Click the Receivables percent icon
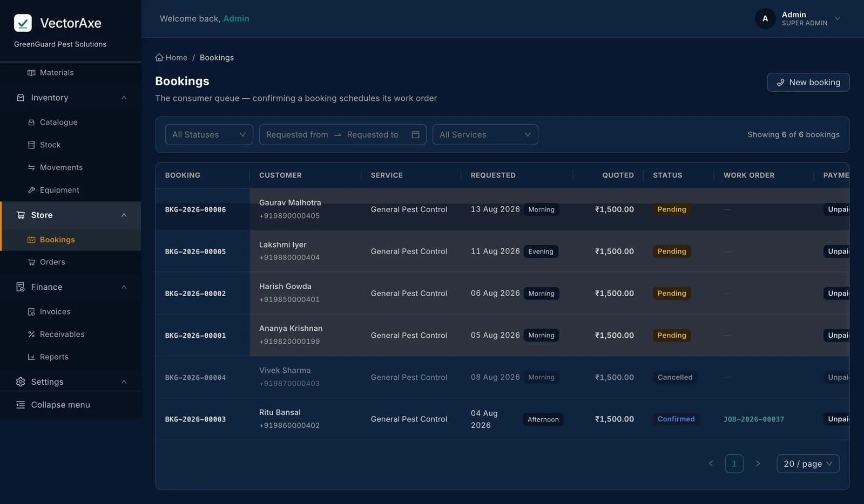 (x=31, y=335)
